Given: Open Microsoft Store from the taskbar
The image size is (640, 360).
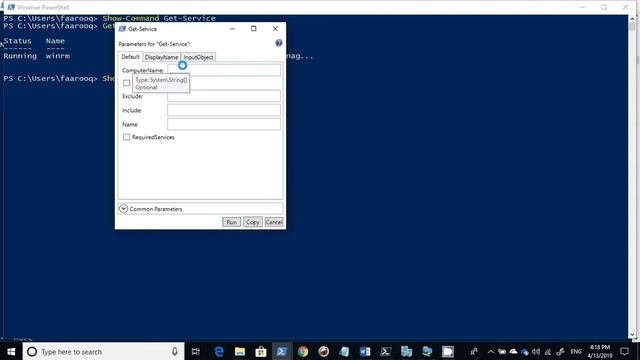Looking at the screenshot, I should click(x=261, y=351).
